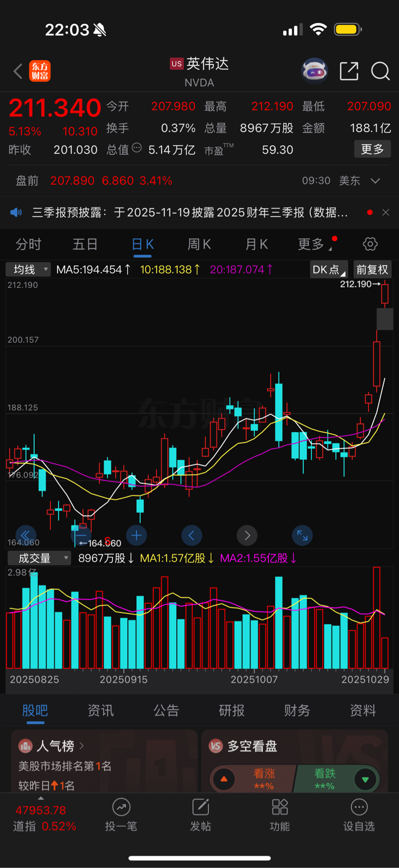Open the 三季报预披露 announcement text
The height and width of the screenshot is (868, 399).
[190, 212]
